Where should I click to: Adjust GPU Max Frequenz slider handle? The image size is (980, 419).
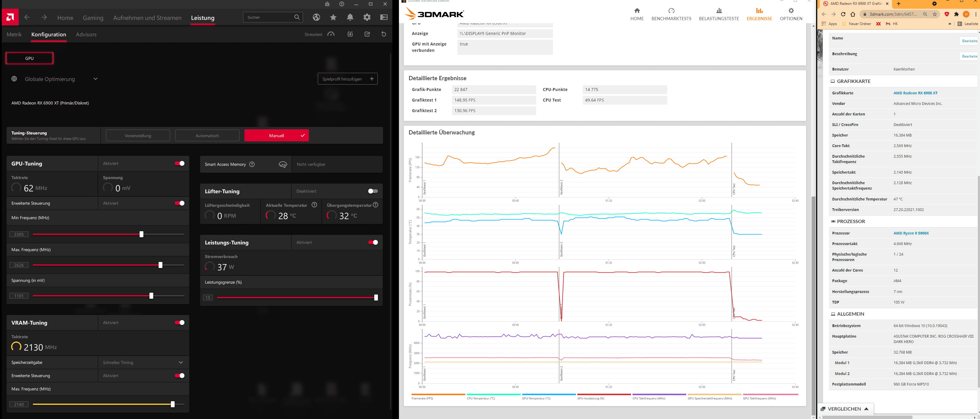click(x=161, y=265)
